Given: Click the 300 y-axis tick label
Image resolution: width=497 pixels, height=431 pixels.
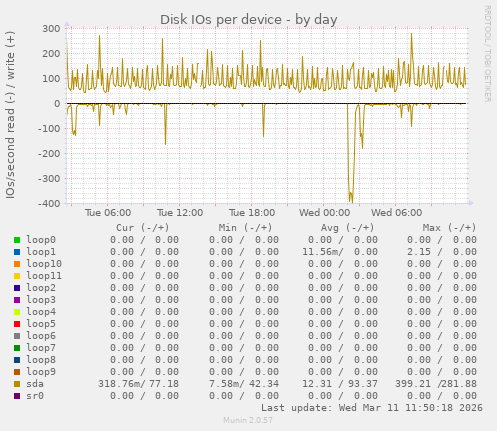Looking at the screenshot, I should tap(51, 29).
